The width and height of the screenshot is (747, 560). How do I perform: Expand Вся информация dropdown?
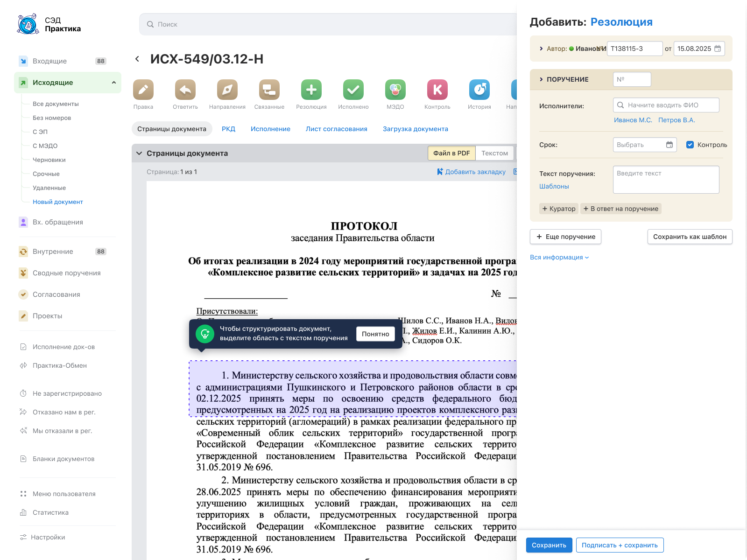click(559, 257)
